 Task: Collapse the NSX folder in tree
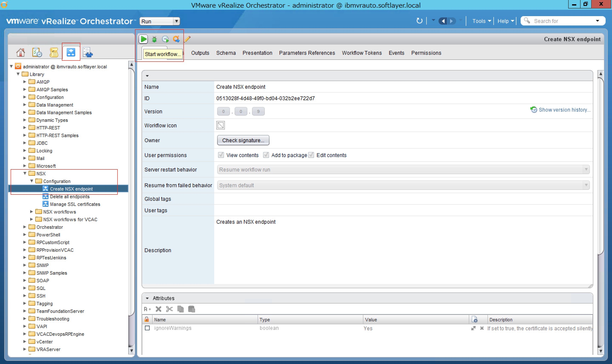point(25,173)
